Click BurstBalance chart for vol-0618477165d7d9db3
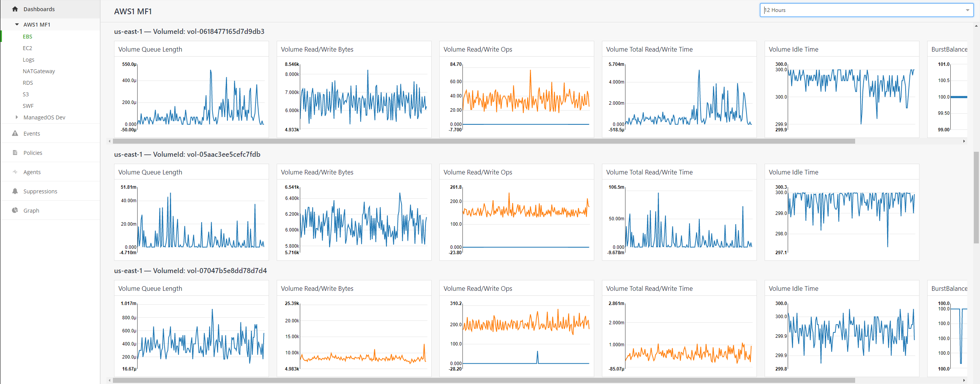This screenshot has height=384, width=980. tap(948, 89)
